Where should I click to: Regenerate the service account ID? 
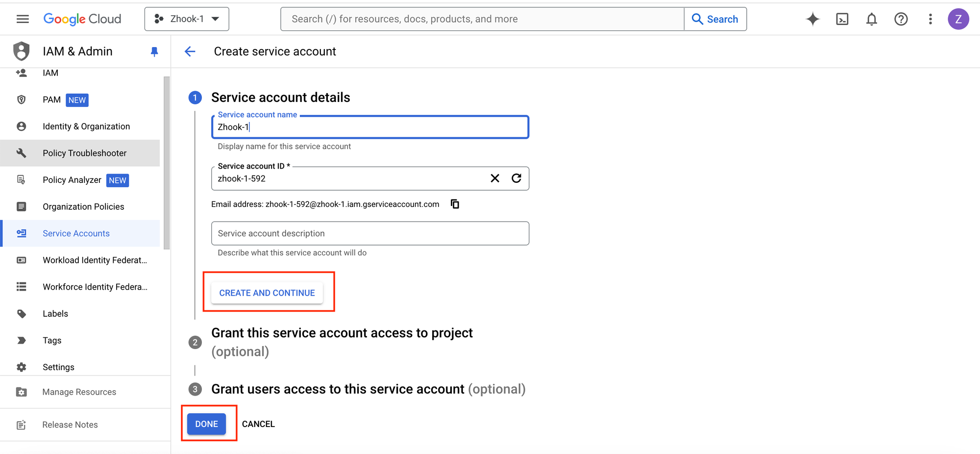pos(516,178)
